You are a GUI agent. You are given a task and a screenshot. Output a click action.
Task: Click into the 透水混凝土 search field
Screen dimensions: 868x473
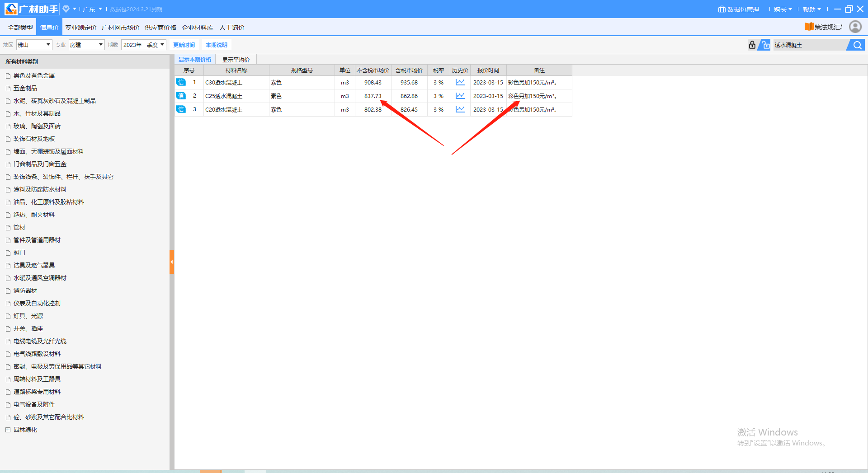tap(809, 45)
